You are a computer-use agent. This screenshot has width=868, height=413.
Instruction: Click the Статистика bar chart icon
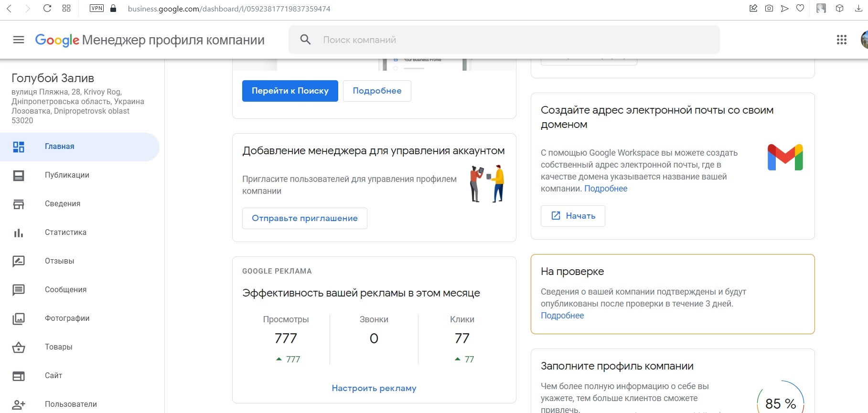(19, 233)
